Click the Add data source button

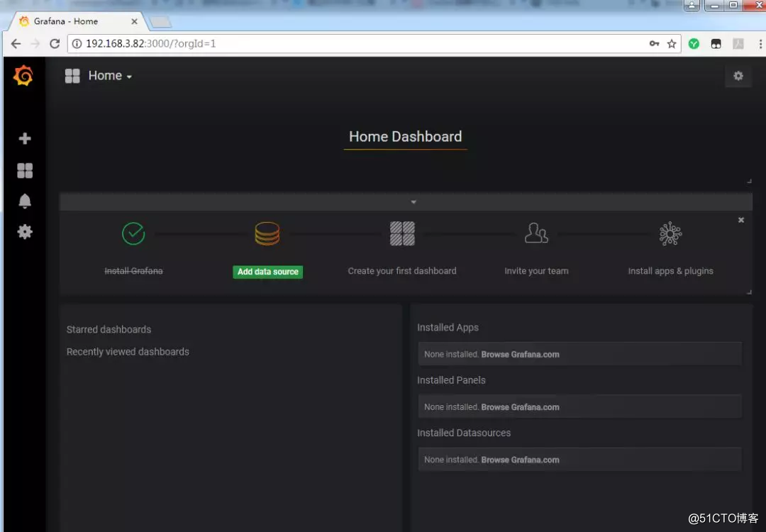tap(267, 272)
